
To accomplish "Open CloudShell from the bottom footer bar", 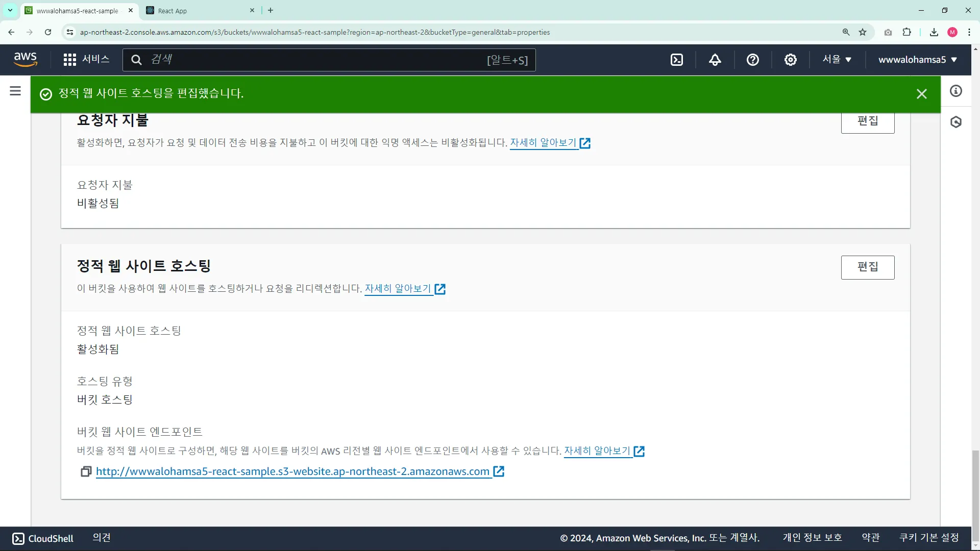I will 43,538.
